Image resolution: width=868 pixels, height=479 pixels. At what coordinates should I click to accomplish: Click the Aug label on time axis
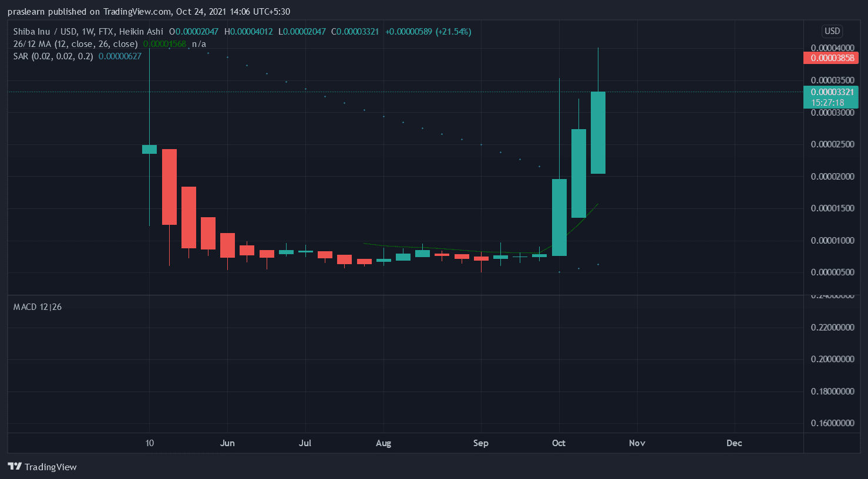pyautogui.click(x=383, y=443)
